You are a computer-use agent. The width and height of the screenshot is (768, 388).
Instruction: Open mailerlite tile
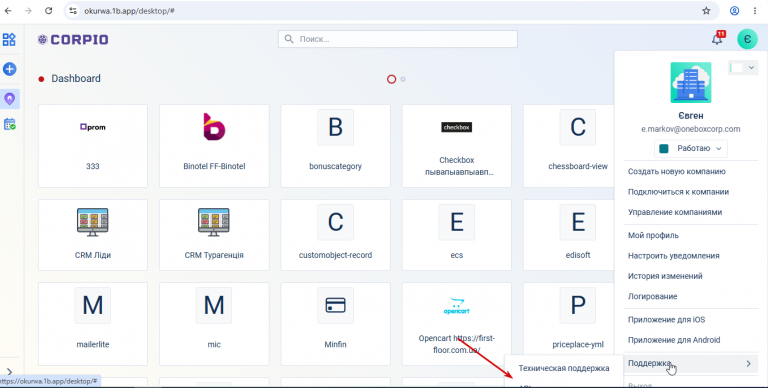tap(93, 324)
